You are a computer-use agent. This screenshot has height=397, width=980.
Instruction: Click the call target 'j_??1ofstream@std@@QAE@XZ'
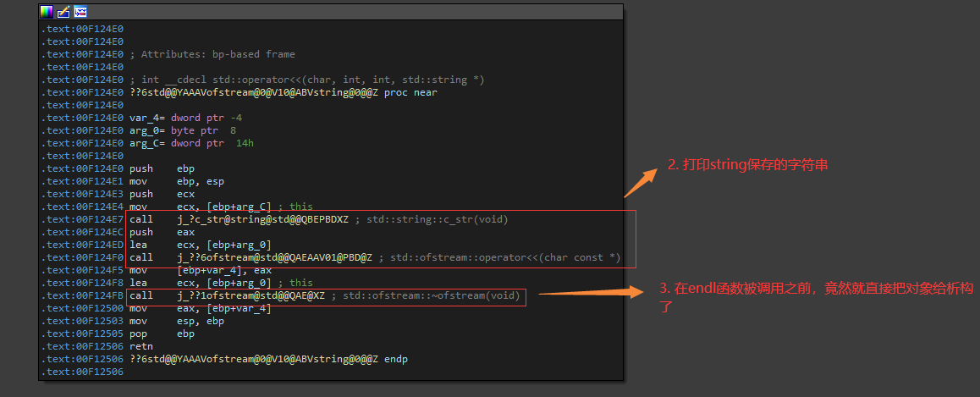click(250, 295)
